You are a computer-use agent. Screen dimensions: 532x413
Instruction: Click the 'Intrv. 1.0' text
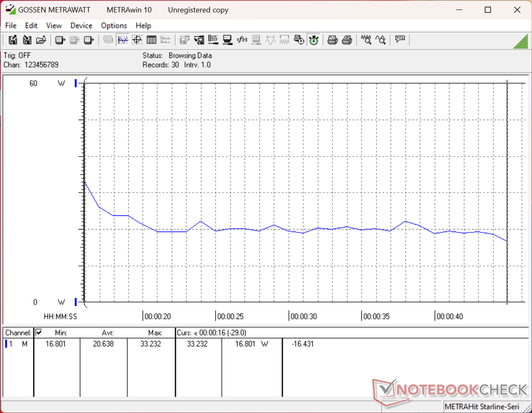coord(198,65)
